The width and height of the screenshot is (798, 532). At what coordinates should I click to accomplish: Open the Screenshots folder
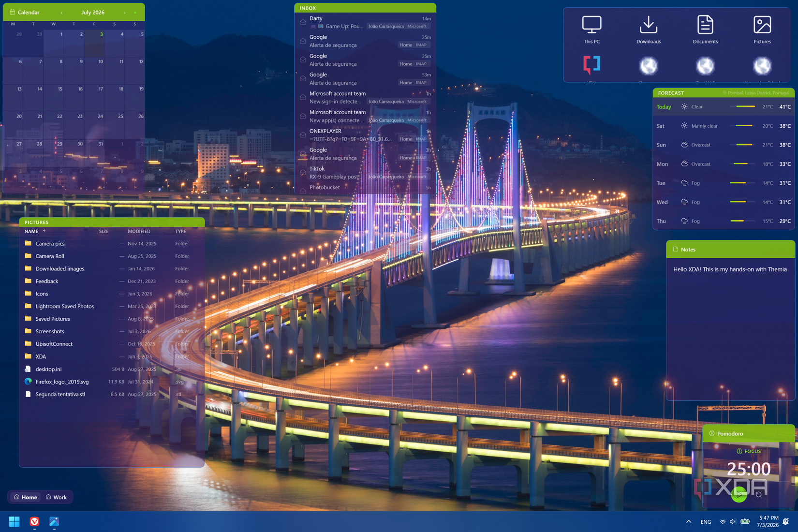(112, 331)
